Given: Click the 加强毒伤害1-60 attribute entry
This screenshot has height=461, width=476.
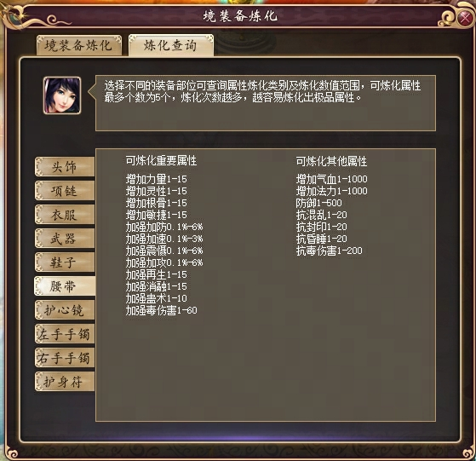Looking at the screenshot, I should coord(162,310).
